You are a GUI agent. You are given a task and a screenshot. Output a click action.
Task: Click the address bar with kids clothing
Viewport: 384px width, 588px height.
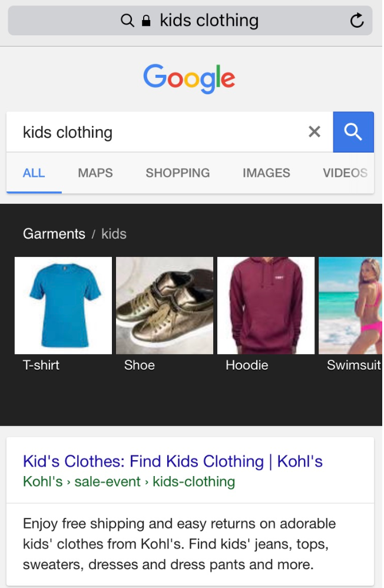190,21
